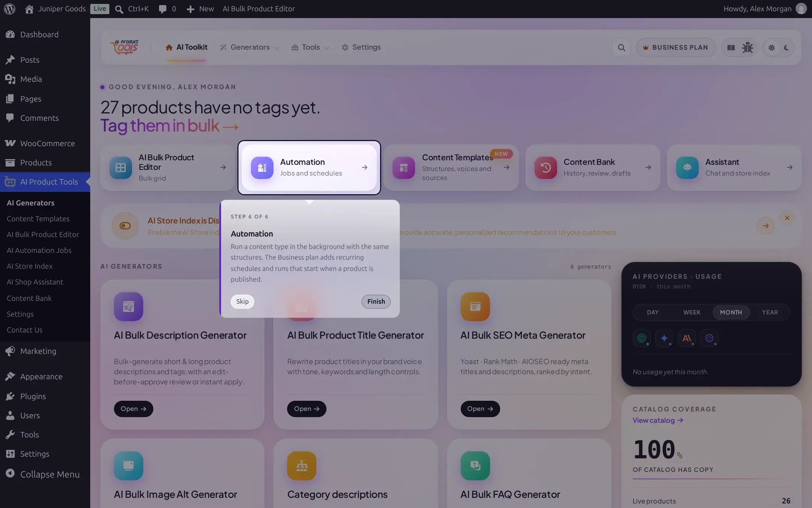
Task: Click the AI Bulk Image Alt Generator icon
Action: pos(129,466)
